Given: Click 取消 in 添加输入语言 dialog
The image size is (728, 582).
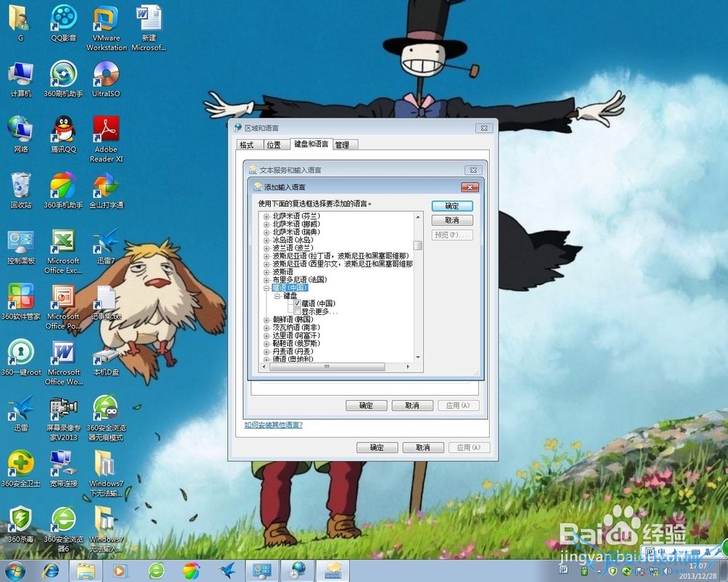Looking at the screenshot, I should pos(452,220).
